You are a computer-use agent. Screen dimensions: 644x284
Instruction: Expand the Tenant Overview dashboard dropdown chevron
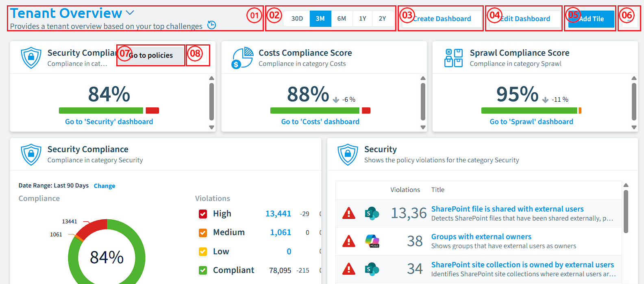coord(130,13)
